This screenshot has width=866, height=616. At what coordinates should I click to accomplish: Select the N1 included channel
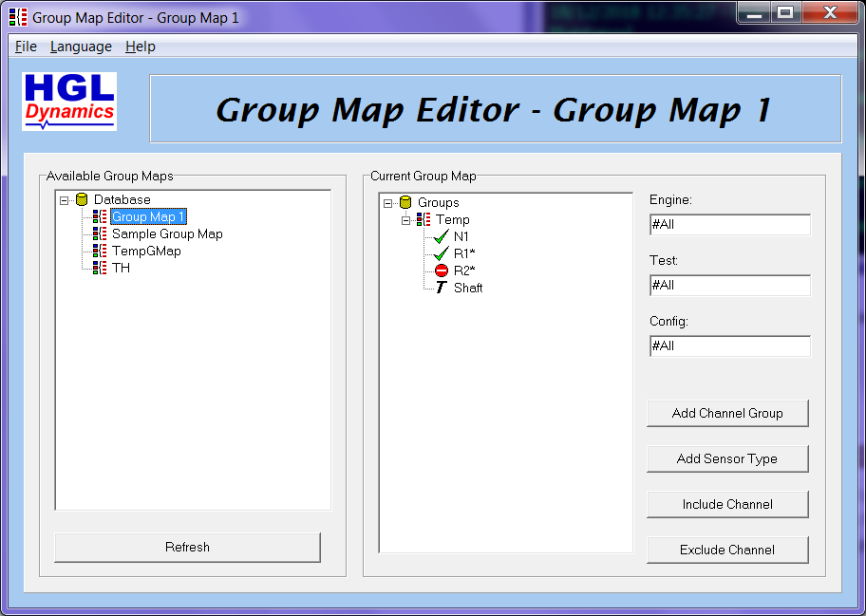pyautogui.click(x=461, y=236)
